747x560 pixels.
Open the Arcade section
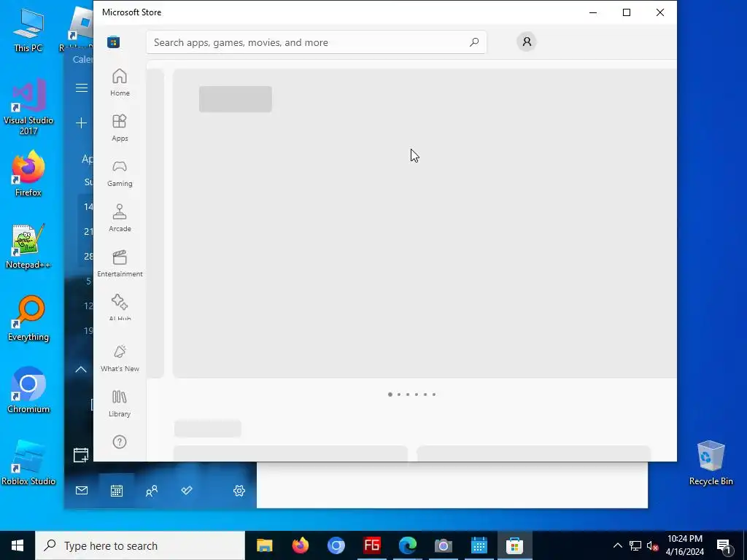click(x=120, y=218)
